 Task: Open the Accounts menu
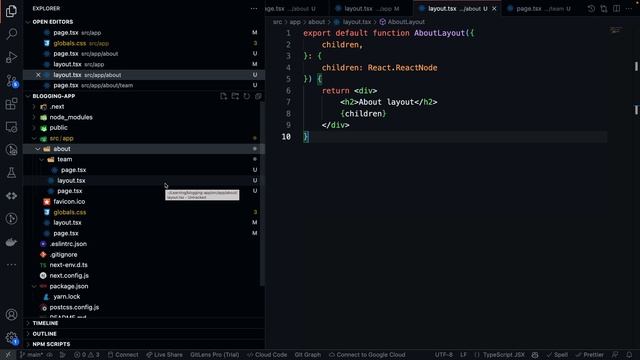[11, 315]
